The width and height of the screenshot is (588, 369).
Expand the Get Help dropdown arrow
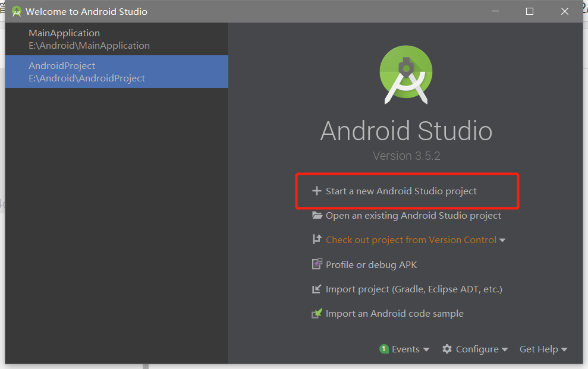(564, 349)
